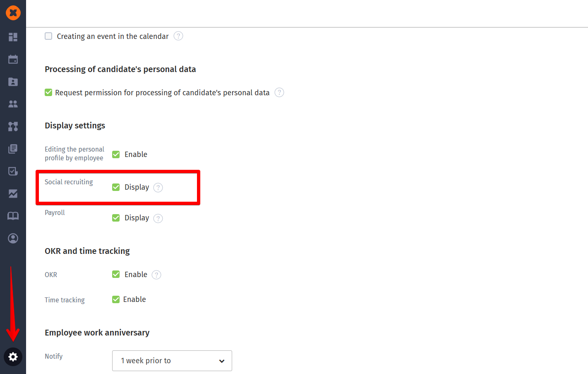588x374 pixels.
Task: Open the org structure icon in sidebar
Action: point(13,126)
